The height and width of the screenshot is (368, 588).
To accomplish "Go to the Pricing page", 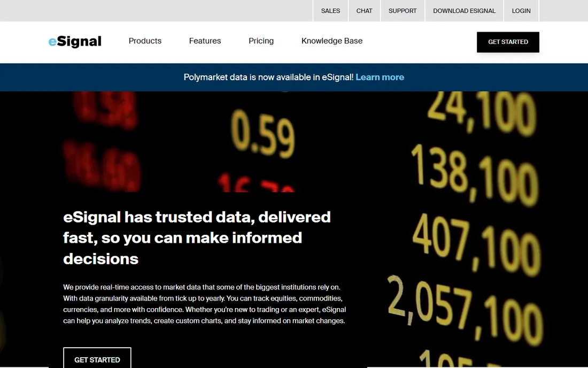I will point(261,41).
